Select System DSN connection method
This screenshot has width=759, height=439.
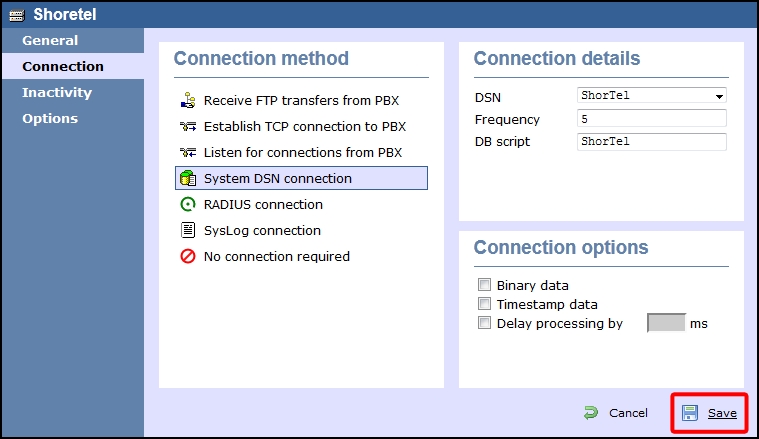click(301, 178)
